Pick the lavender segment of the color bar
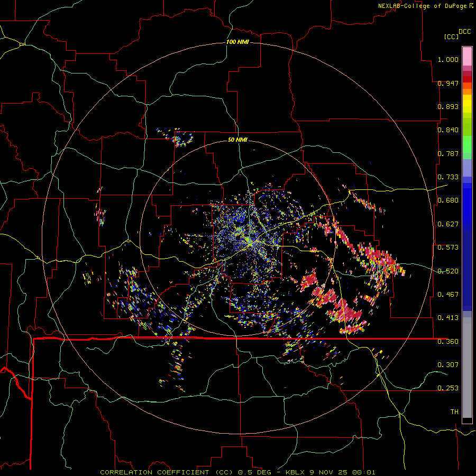Screen dimensions: 476x476 coord(467,168)
